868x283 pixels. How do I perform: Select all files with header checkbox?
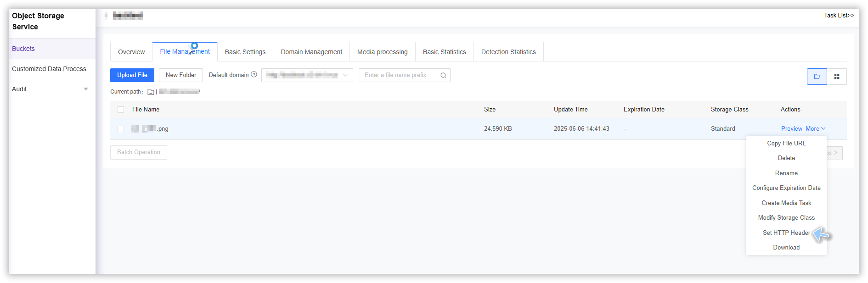pos(121,110)
